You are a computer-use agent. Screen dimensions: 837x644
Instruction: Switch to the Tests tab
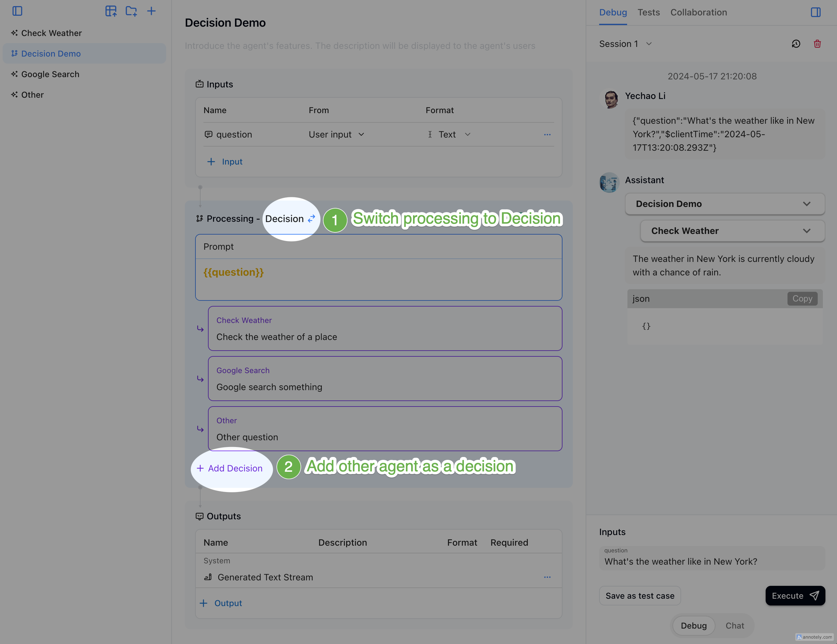[x=648, y=12]
